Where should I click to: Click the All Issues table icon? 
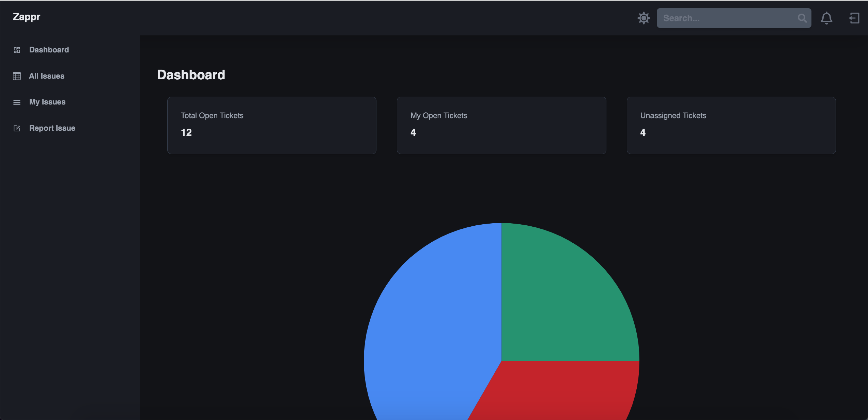[x=17, y=76]
